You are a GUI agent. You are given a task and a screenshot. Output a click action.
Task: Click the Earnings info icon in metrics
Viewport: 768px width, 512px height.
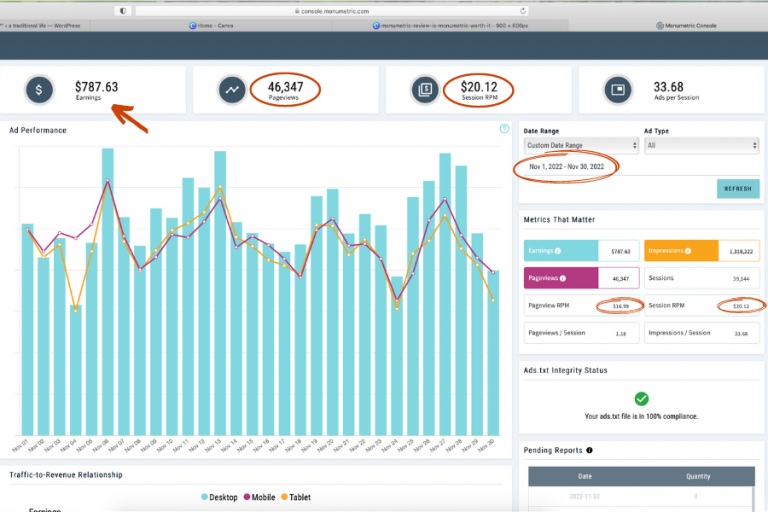tap(558, 251)
